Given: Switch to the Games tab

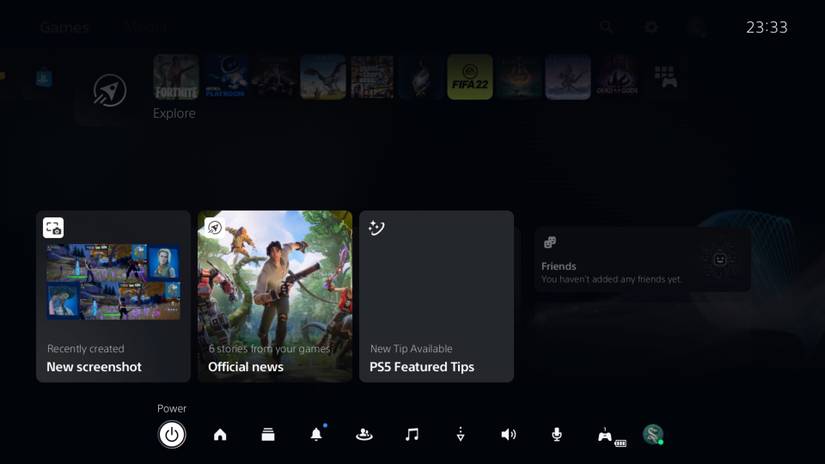Looking at the screenshot, I should coord(64,27).
